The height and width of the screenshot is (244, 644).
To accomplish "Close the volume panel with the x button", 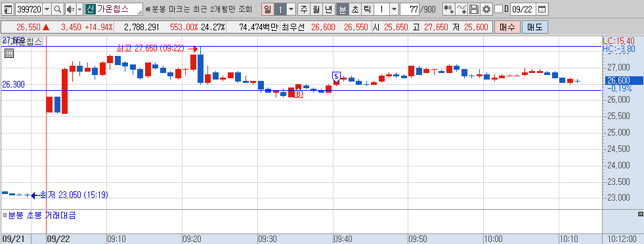I will pyautogui.click(x=640, y=214).
